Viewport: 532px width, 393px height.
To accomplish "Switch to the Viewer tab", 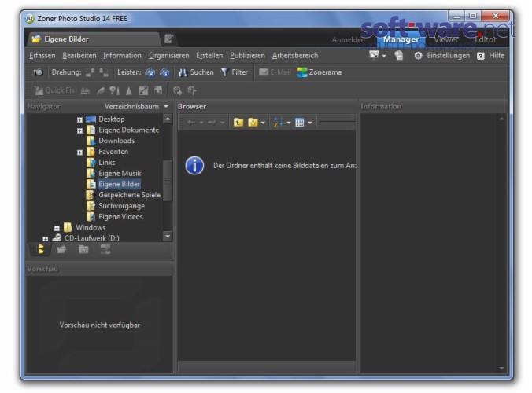I will click(446, 39).
